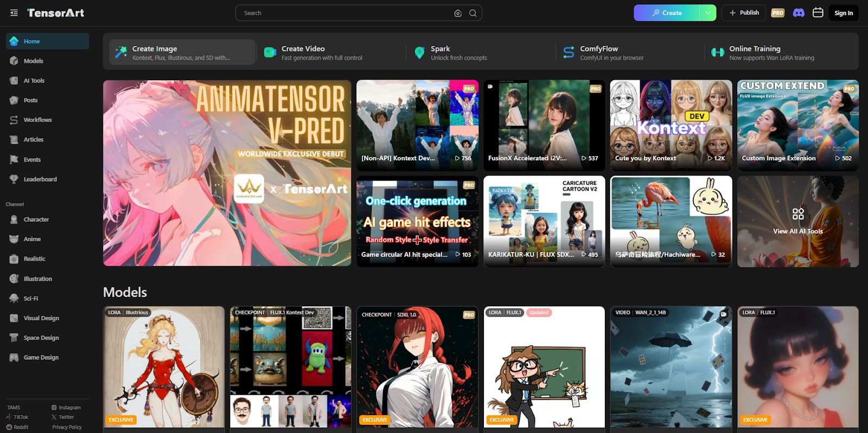Image resolution: width=868 pixels, height=433 pixels.
Task: Open Models in the sidebar
Action: [x=48, y=61]
